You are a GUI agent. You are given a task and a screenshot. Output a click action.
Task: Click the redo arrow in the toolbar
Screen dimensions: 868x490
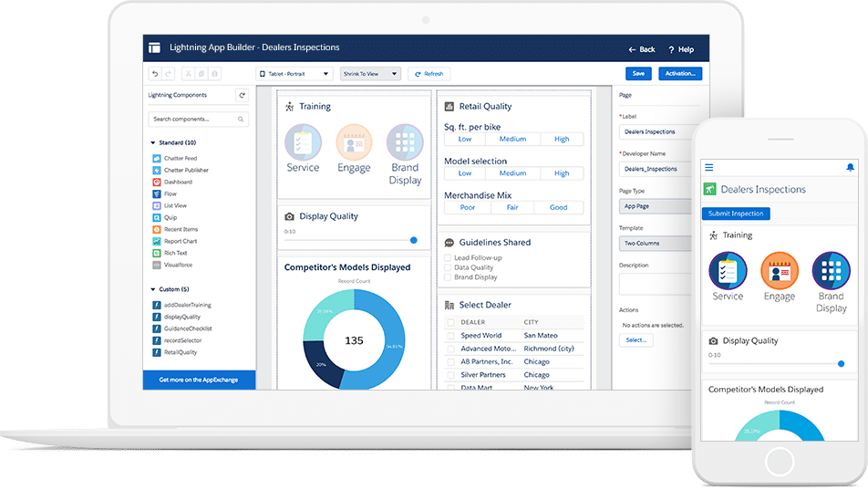pyautogui.click(x=169, y=74)
